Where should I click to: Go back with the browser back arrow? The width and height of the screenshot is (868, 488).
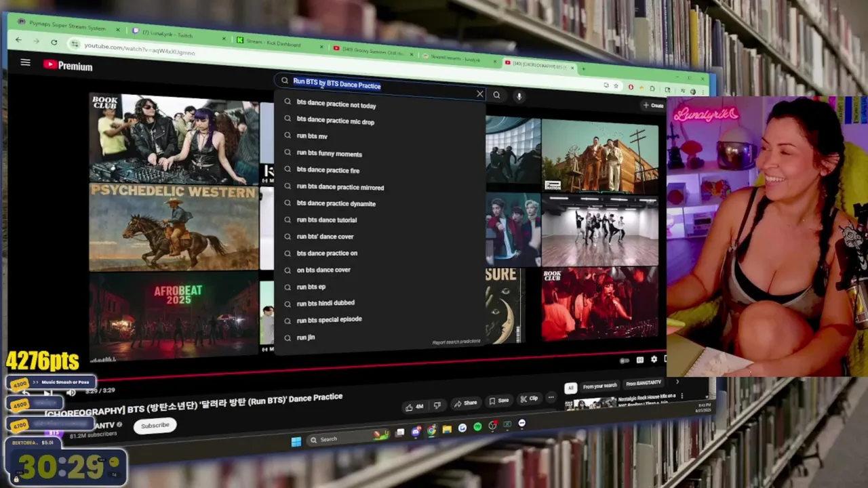coord(18,40)
